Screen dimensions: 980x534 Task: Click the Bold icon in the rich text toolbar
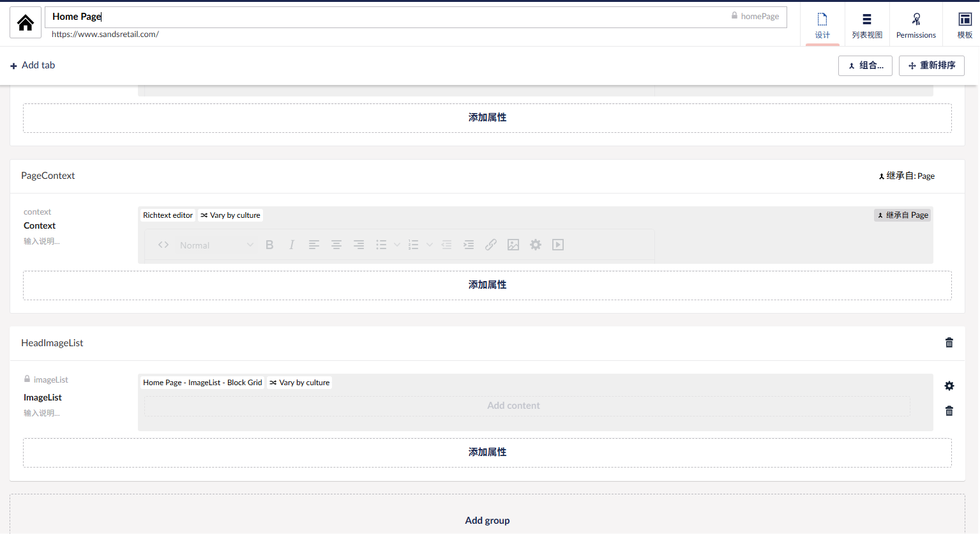click(x=269, y=245)
